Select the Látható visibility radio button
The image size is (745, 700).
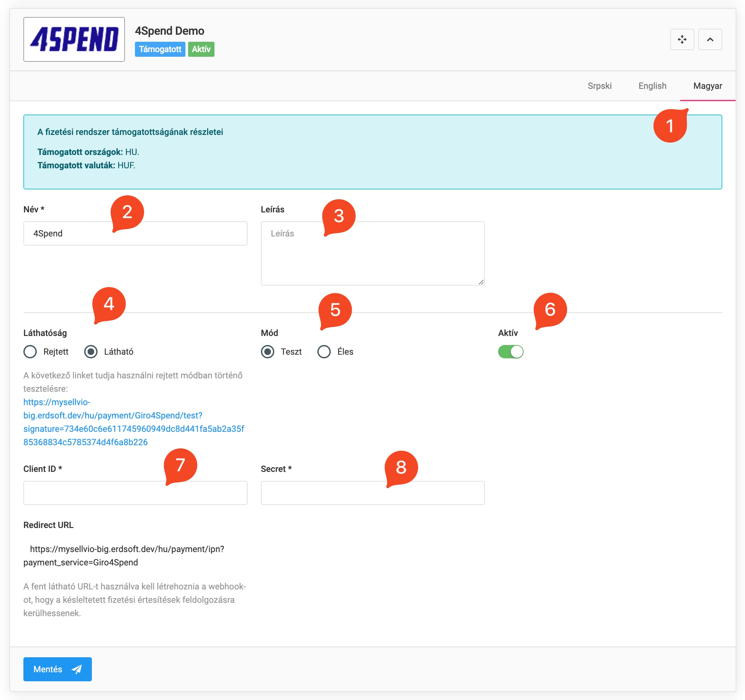coord(91,352)
